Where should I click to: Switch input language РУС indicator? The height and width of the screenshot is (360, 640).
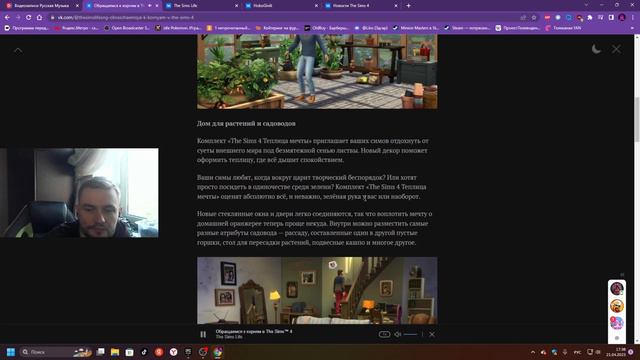pos(578,352)
